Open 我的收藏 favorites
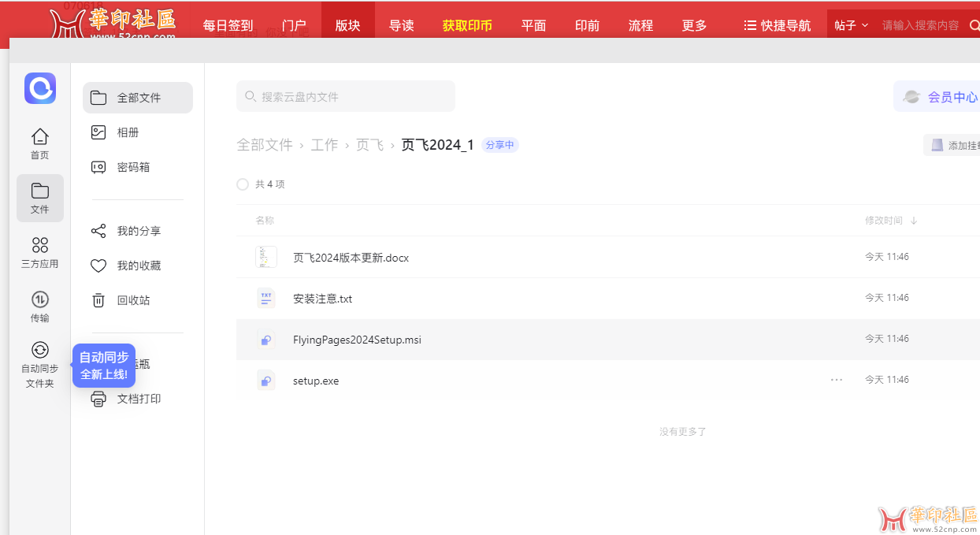980x535 pixels. click(x=138, y=266)
